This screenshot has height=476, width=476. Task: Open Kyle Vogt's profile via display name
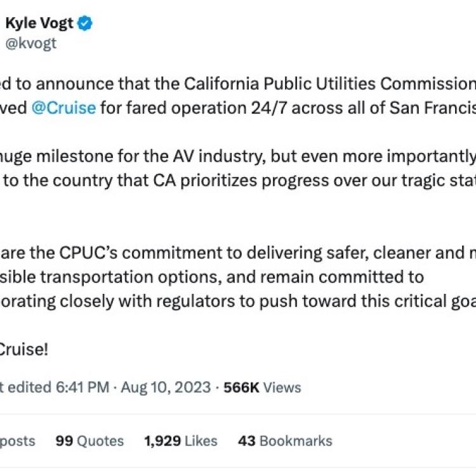[39, 23]
